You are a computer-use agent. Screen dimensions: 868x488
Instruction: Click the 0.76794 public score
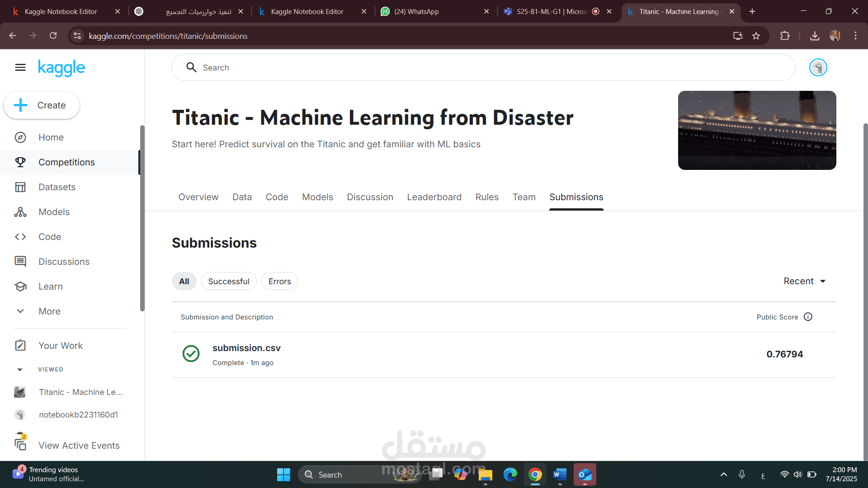click(x=784, y=354)
